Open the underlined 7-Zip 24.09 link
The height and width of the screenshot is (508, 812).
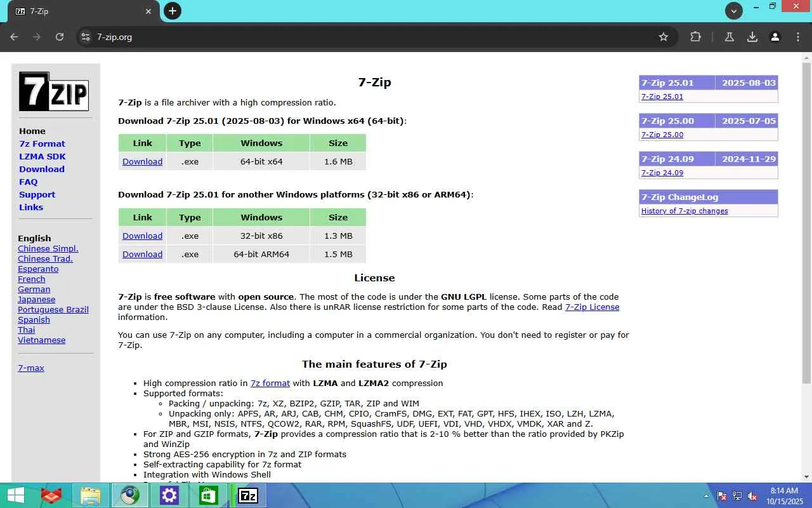point(662,173)
